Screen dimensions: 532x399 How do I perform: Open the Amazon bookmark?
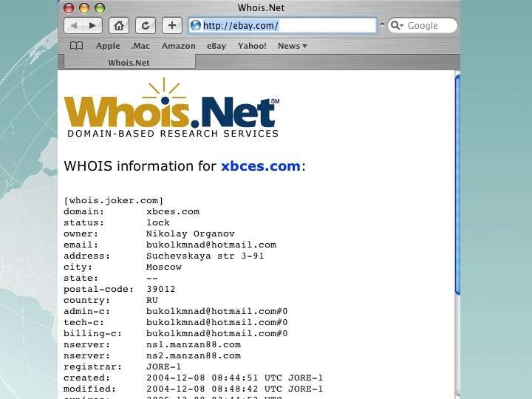179,46
